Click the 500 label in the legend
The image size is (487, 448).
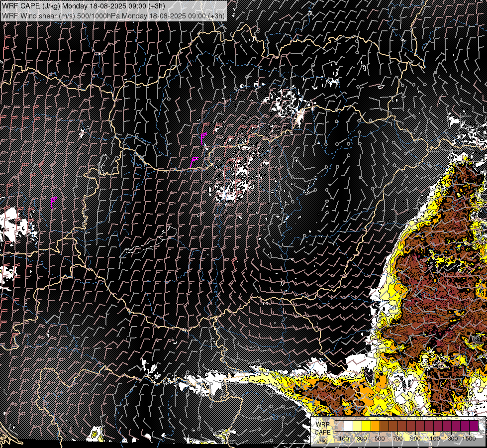click(380, 439)
